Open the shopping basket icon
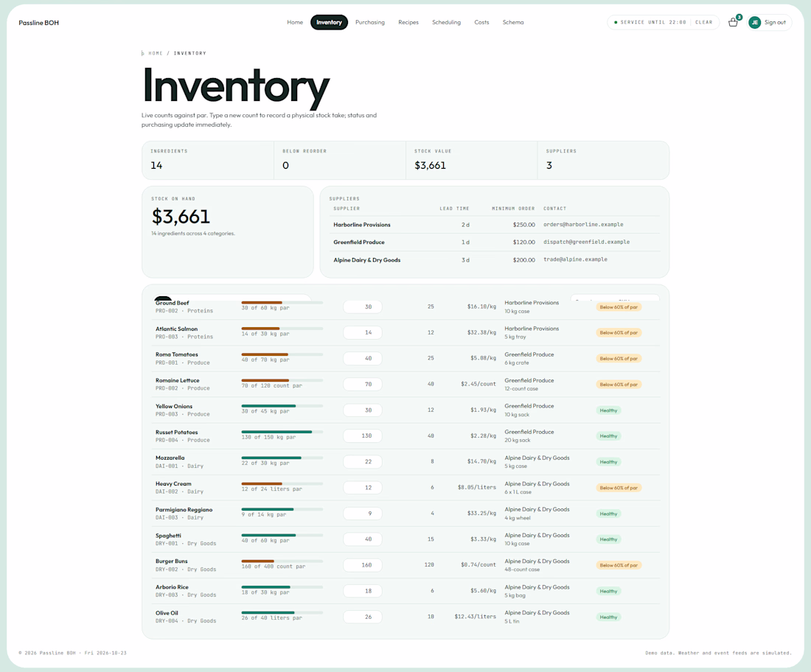 (732, 22)
